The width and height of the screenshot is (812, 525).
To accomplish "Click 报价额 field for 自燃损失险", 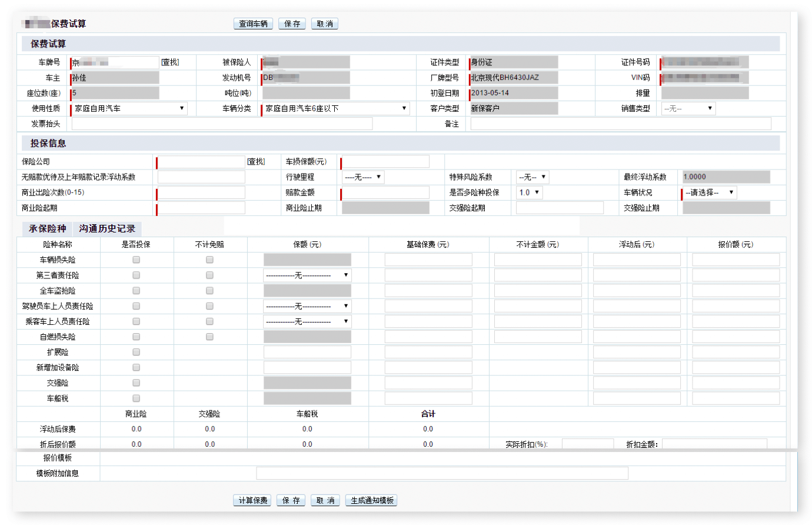I will coord(736,337).
